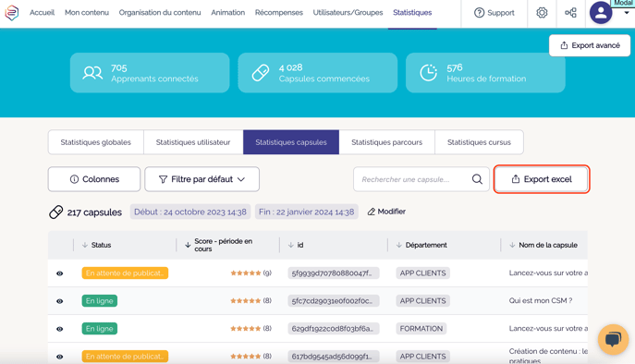Switch to the Statistiques utilisateur tab
The image size is (635, 364).
point(193,142)
